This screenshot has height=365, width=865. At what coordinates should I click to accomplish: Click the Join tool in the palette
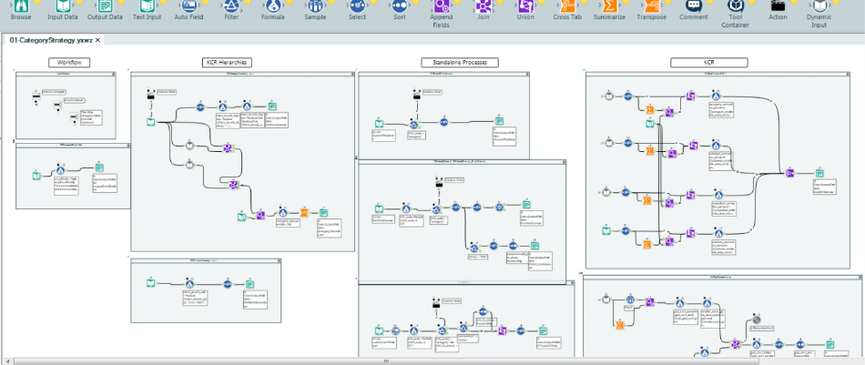(x=483, y=7)
